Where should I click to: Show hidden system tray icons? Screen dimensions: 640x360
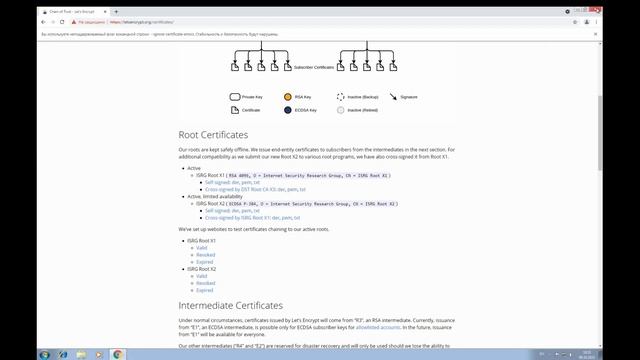550,354
